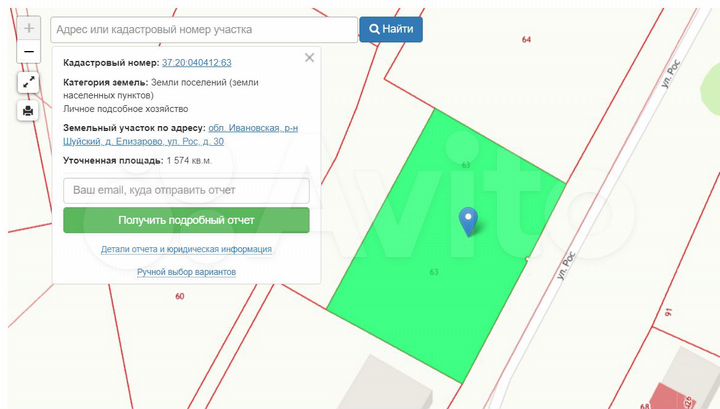The height and width of the screenshot is (409, 720).
Task: Click the print map icon
Action: [x=28, y=110]
